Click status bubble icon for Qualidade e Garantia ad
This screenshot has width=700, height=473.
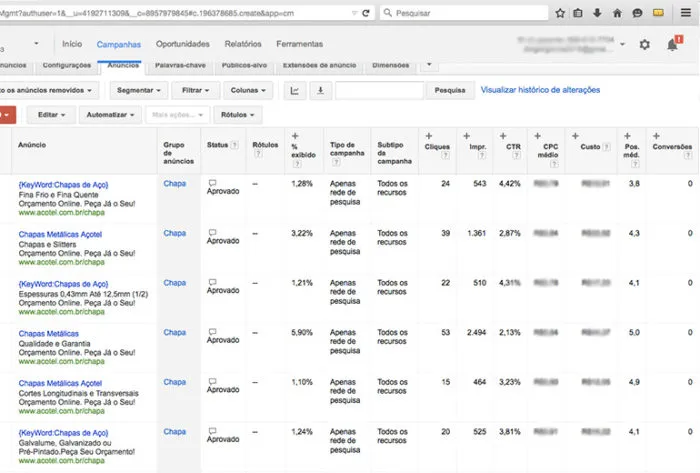point(212,332)
